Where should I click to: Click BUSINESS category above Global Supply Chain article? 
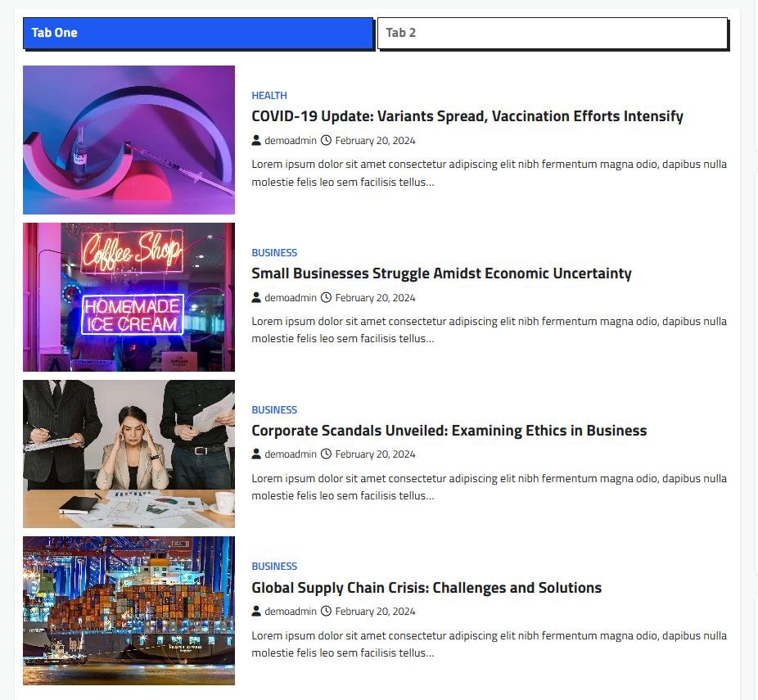point(274,567)
